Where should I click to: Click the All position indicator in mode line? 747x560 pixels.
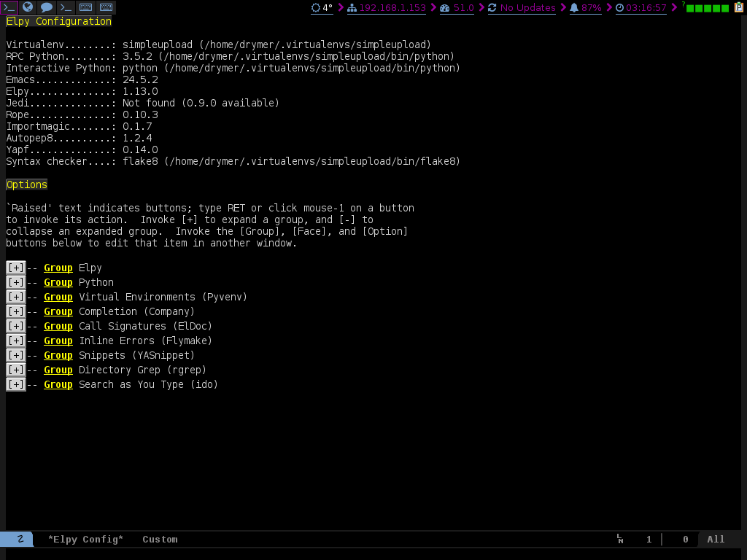pyautogui.click(x=716, y=539)
